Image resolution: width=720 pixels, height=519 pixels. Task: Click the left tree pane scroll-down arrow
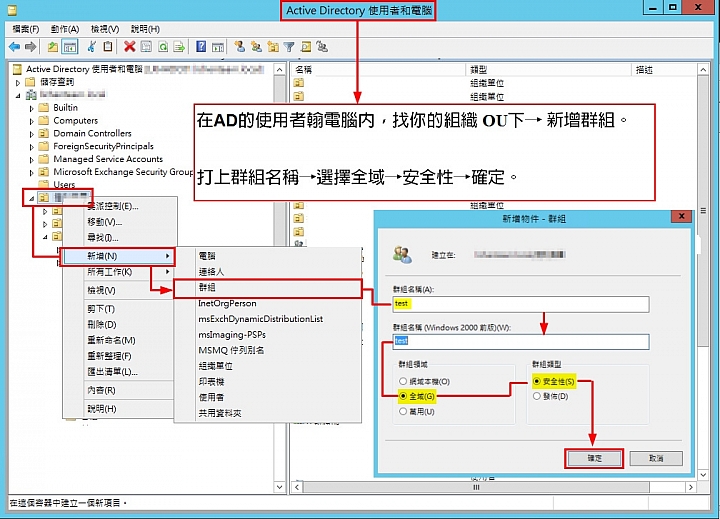(x=279, y=487)
